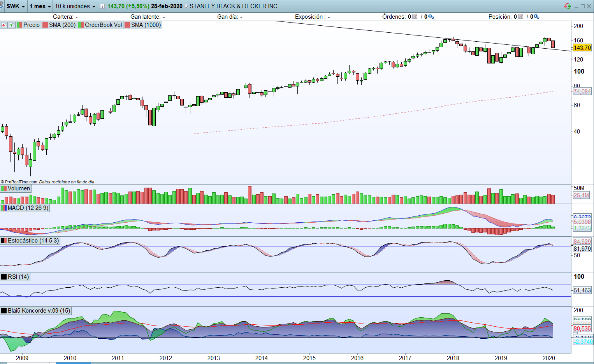Viewport: 594px width, 364px height.
Task: Click the 40 level on the price axis
Action: coord(577,132)
